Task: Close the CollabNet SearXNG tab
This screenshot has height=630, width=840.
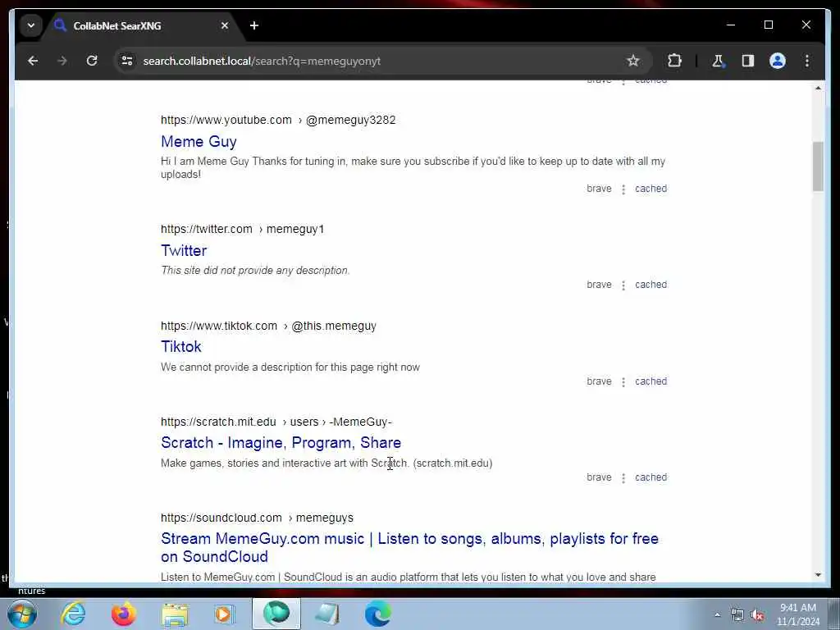Action: pos(225,25)
